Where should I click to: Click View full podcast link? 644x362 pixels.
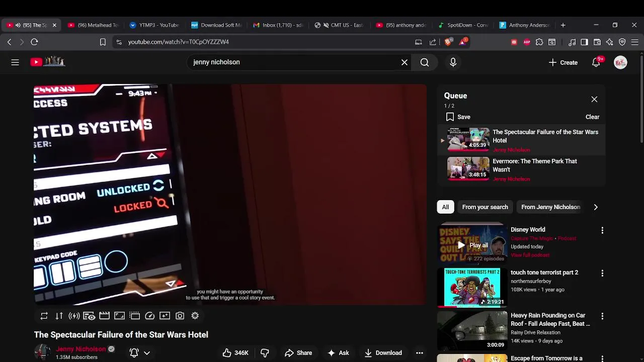(x=530, y=255)
